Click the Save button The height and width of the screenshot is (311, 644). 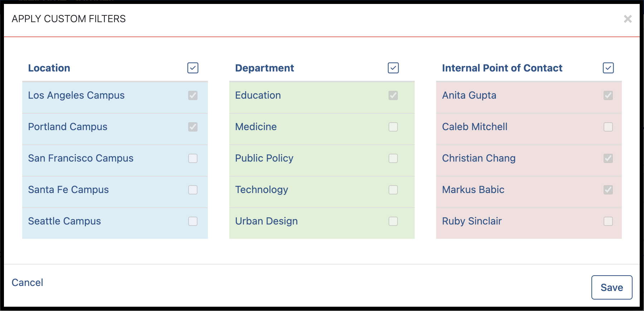click(x=612, y=287)
